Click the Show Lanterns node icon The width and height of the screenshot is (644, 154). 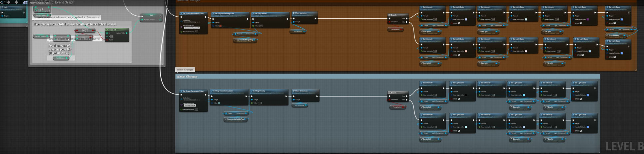[x=294, y=13]
